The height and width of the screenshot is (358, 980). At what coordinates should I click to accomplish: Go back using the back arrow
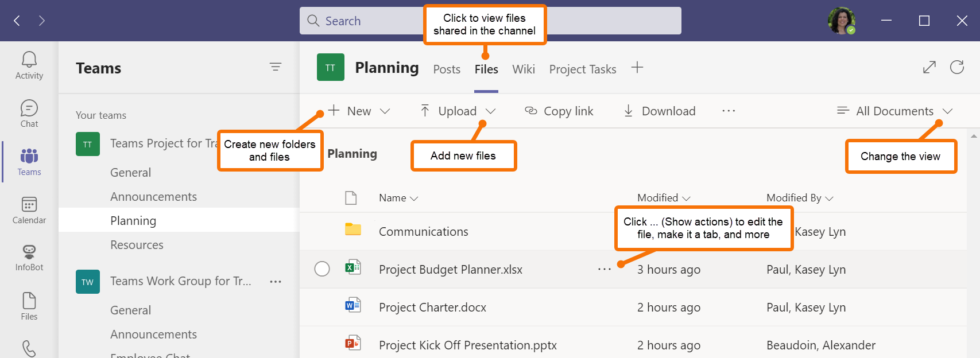click(x=17, y=21)
